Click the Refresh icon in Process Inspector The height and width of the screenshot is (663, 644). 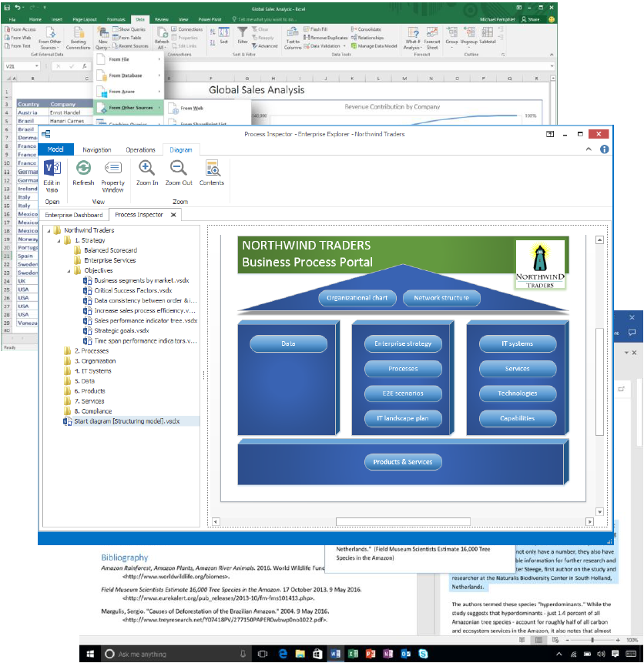tap(83, 168)
